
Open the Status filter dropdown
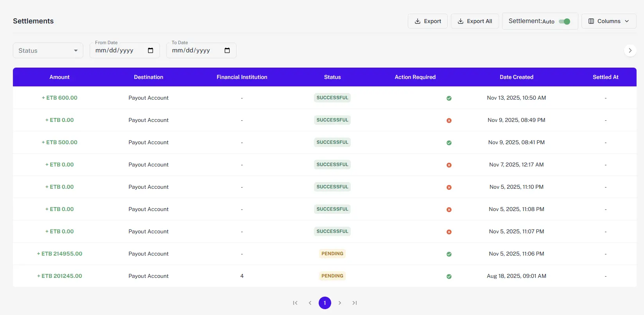[x=48, y=50]
